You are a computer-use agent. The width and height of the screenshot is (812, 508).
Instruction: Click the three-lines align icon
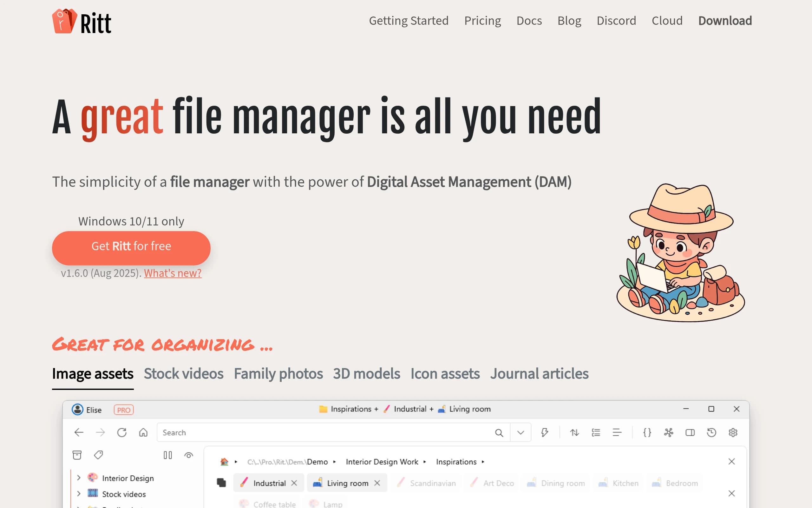tap(617, 432)
